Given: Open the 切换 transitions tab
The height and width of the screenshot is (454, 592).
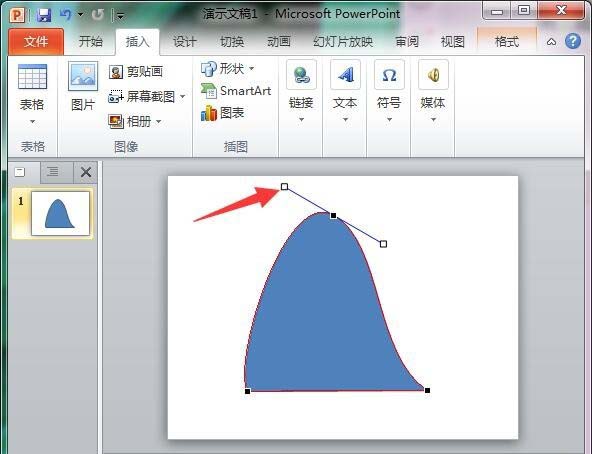Looking at the screenshot, I should [232, 42].
